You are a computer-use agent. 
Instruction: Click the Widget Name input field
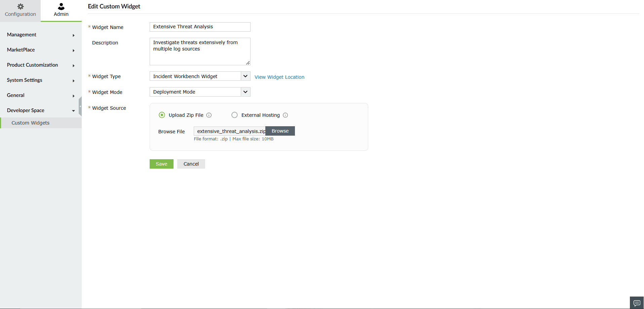[200, 27]
